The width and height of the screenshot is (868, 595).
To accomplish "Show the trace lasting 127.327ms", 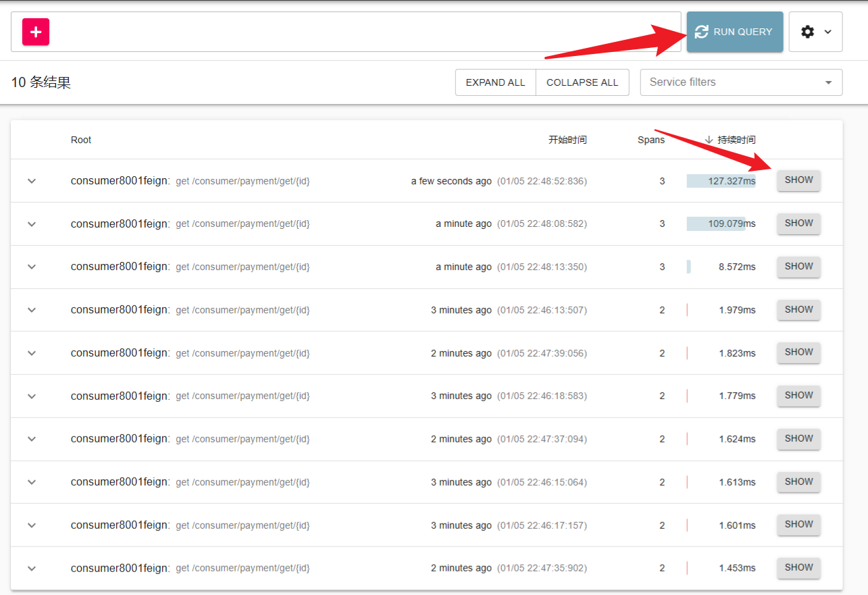I will click(x=798, y=180).
